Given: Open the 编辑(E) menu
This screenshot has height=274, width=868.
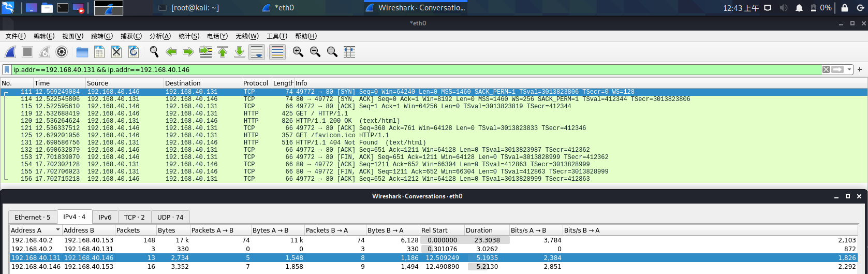Looking at the screenshot, I should coord(44,36).
